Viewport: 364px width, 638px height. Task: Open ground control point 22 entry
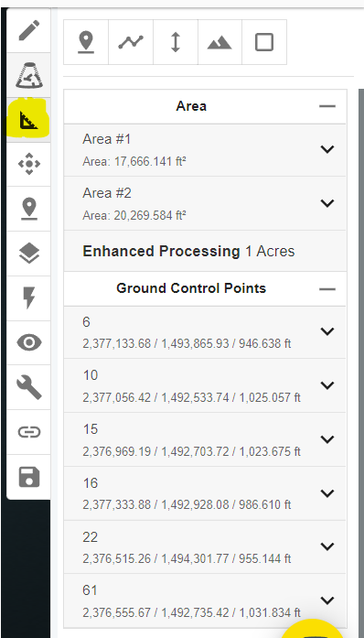[x=205, y=546]
